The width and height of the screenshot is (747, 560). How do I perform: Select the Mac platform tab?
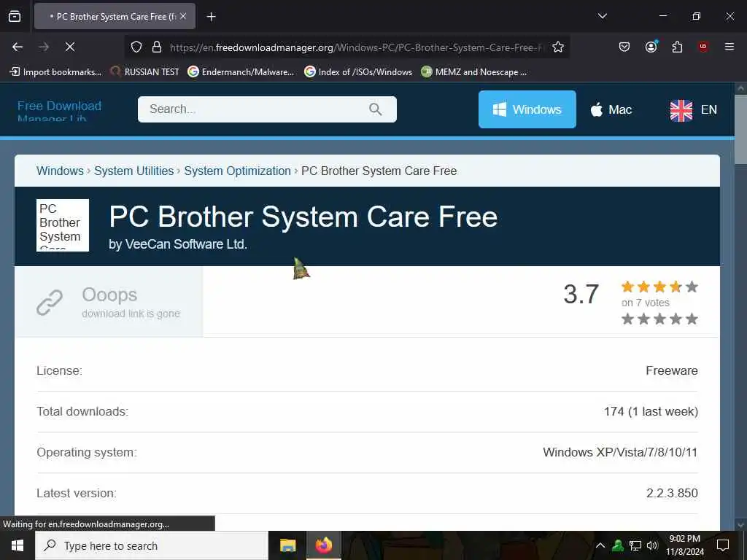tap(611, 109)
